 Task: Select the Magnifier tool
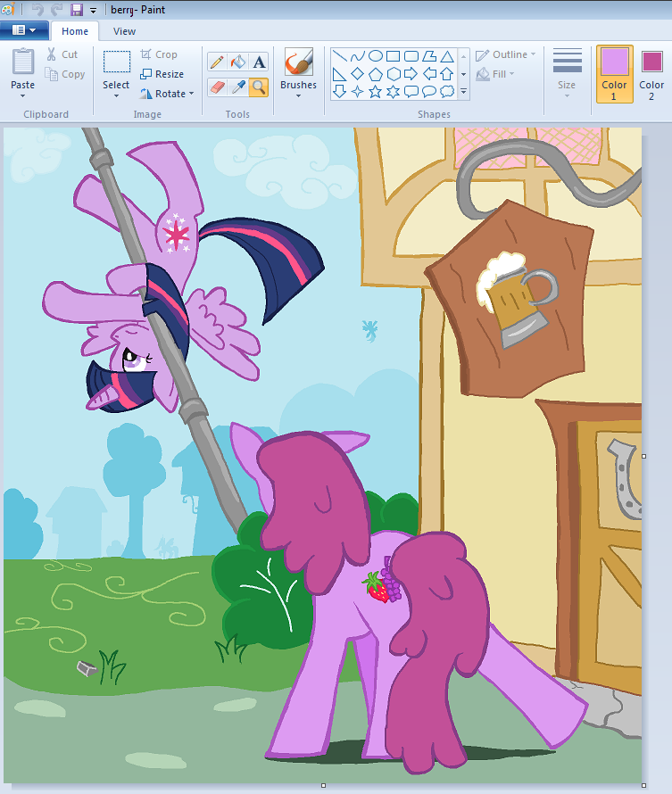259,87
